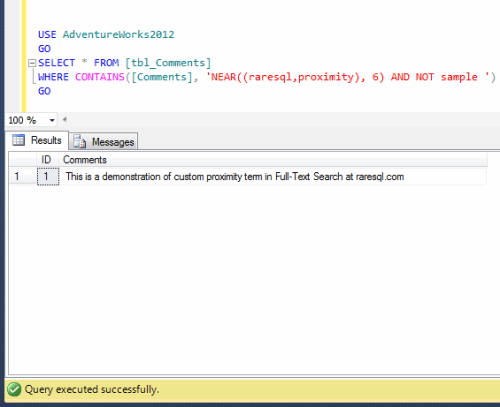Click the last GO statement
The height and width of the screenshot is (407, 500).
pos(44,91)
